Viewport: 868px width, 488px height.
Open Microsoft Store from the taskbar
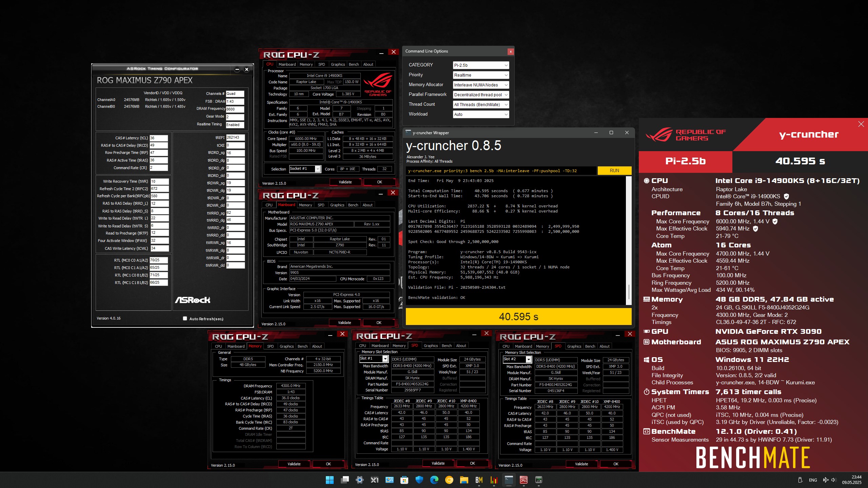pos(404,480)
